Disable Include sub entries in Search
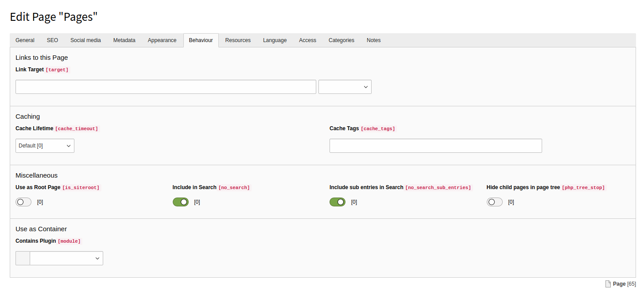Viewport: 644px width, 291px height. (338, 202)
